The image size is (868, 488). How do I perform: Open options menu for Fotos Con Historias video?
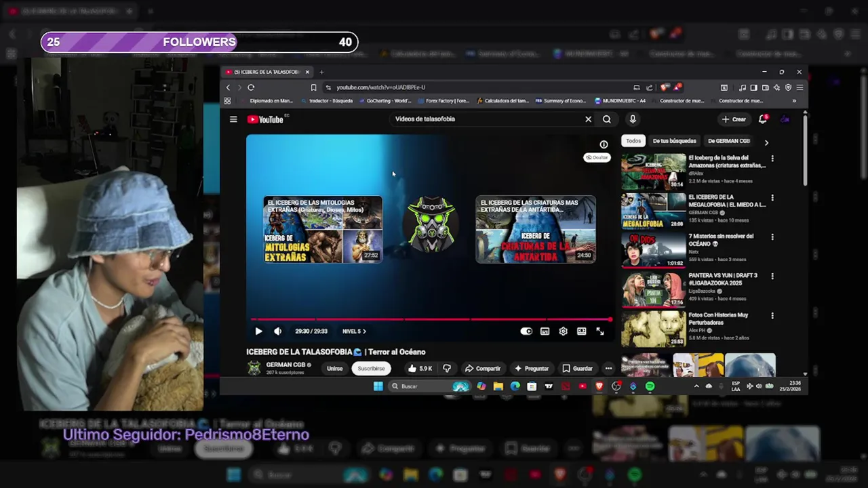click(x=772, y=316)
